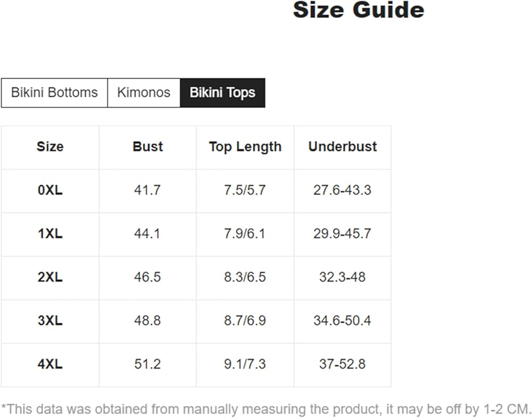Click the 32.3-48 underbust cell
The width and height of the screenshot is (532, 418).
click(x=342, y=278)
